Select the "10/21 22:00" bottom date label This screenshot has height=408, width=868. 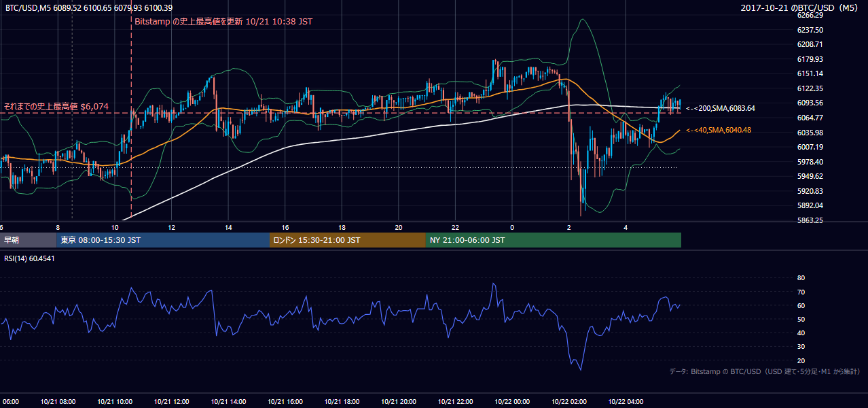pos(455,402)
